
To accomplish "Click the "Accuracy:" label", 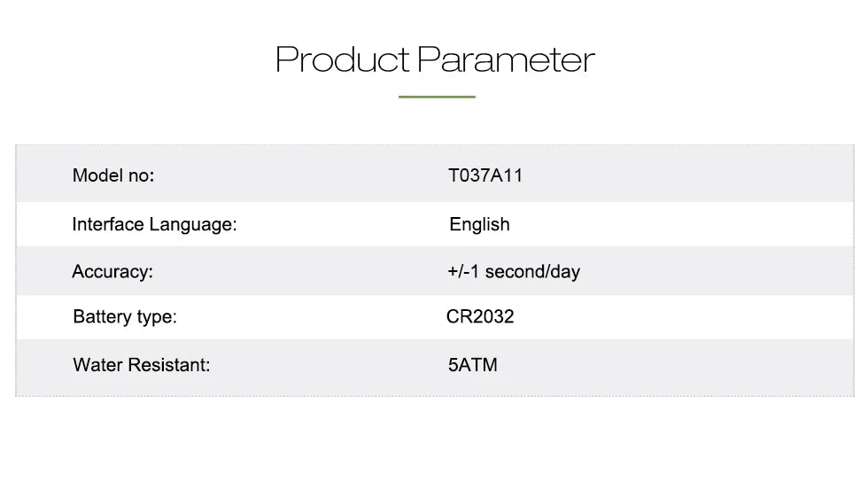I will 112,271.
